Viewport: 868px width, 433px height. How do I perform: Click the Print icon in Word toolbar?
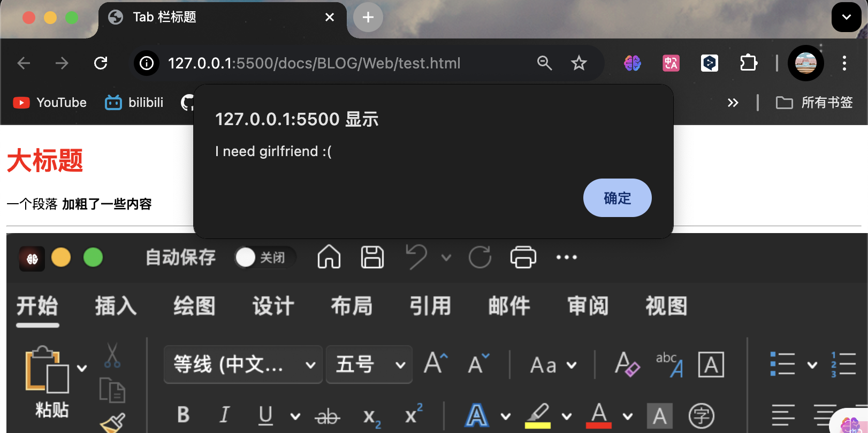click(523, 257)
